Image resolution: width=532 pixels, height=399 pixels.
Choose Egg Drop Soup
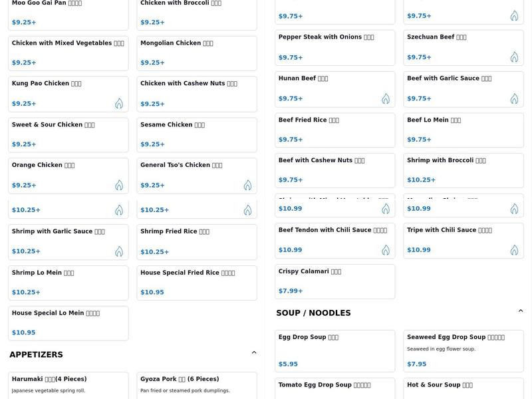coord(335,351)
